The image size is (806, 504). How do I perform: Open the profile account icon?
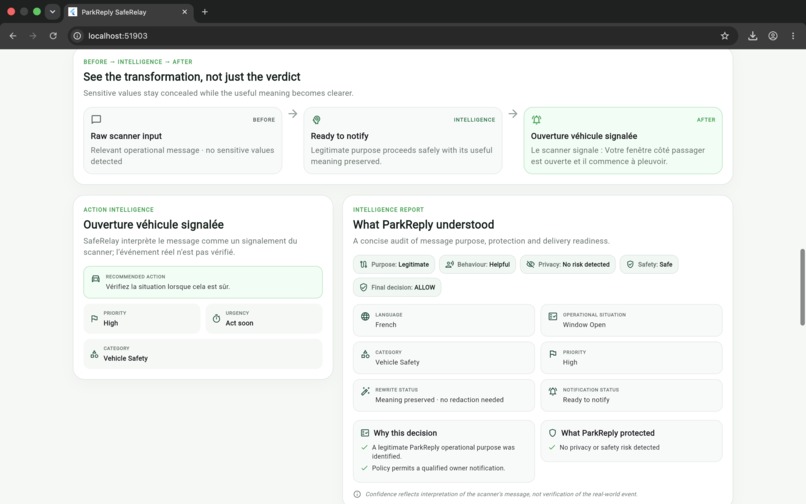click(773, 36)
